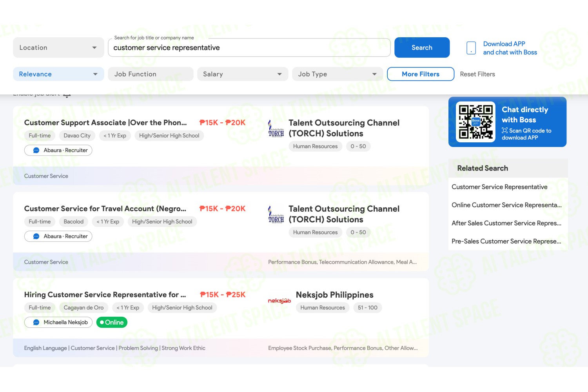Expand the Job Type filter dropdown
This screenshot has height=392, width=588.
(x=338, y=74)
